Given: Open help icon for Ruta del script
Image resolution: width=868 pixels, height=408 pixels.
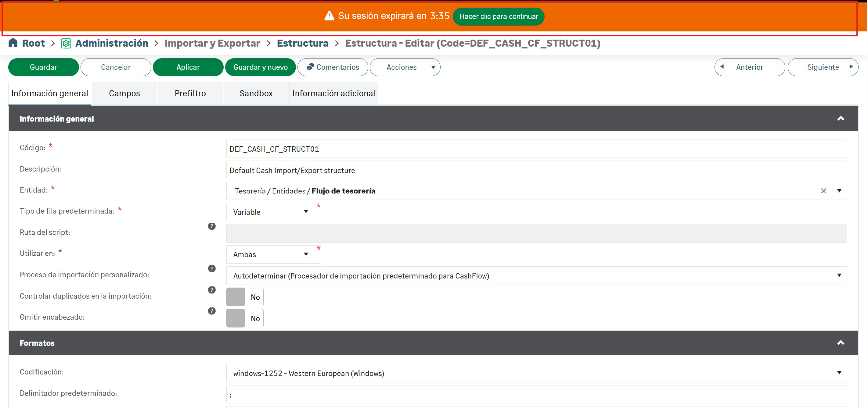Looking at the screenshot, I should click(212, 226).
